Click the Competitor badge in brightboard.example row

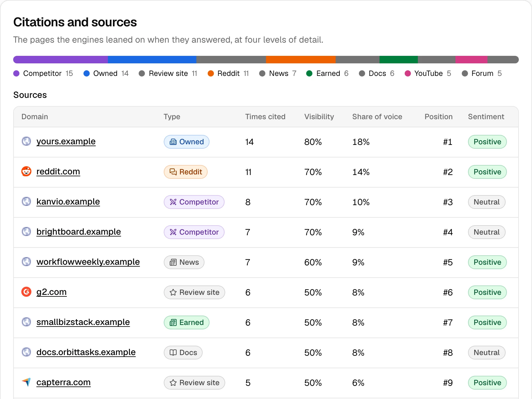(x=194, y=232)
